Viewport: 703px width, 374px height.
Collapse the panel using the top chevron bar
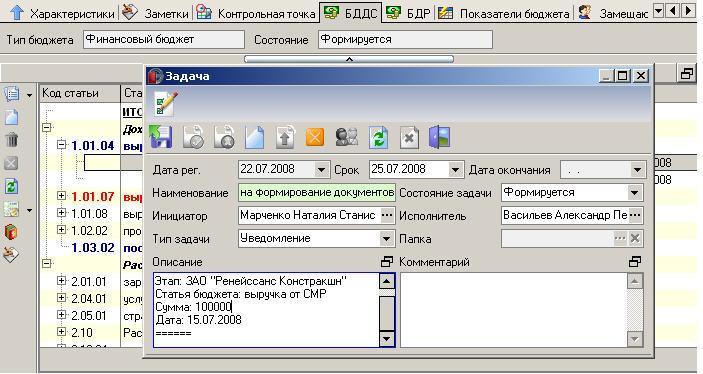(349, 59)
